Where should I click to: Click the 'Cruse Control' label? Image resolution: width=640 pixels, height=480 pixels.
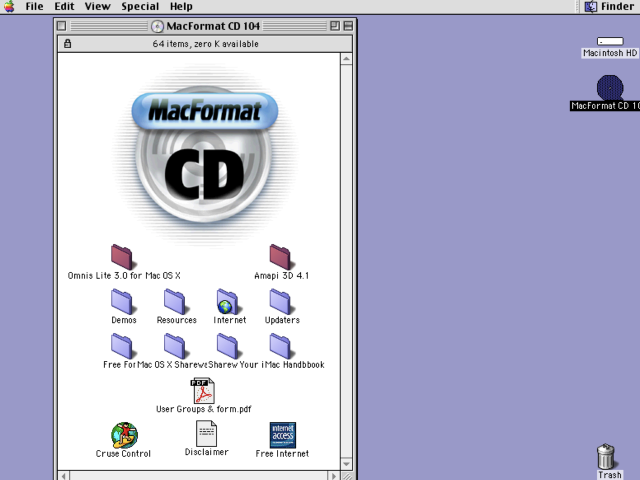click(123, 453)
